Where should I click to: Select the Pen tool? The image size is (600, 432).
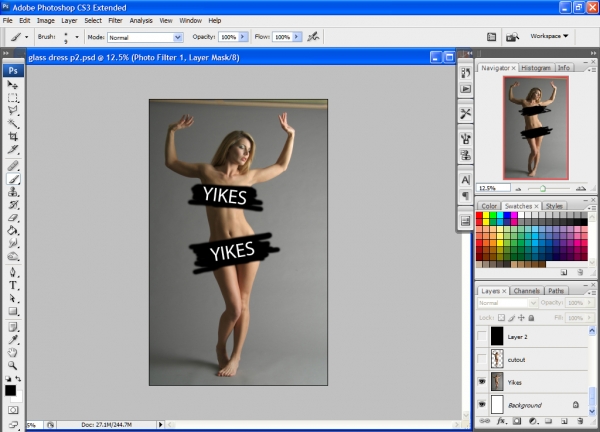point(13,272)
